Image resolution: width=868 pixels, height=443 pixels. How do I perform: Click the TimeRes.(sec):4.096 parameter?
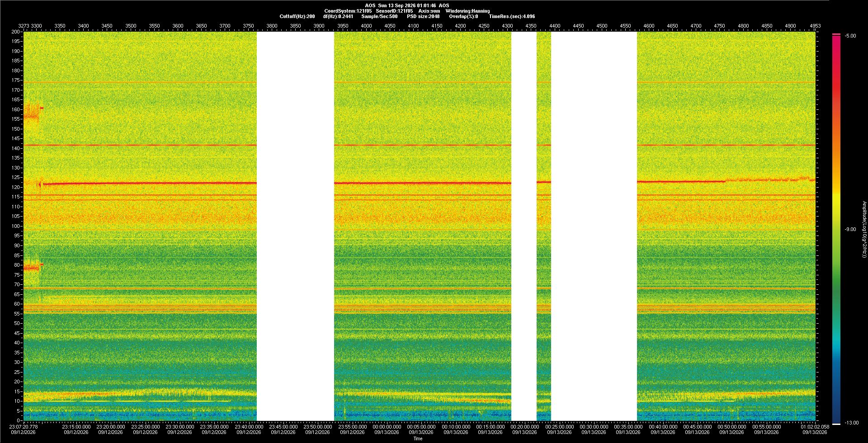(x=512, y=17)
